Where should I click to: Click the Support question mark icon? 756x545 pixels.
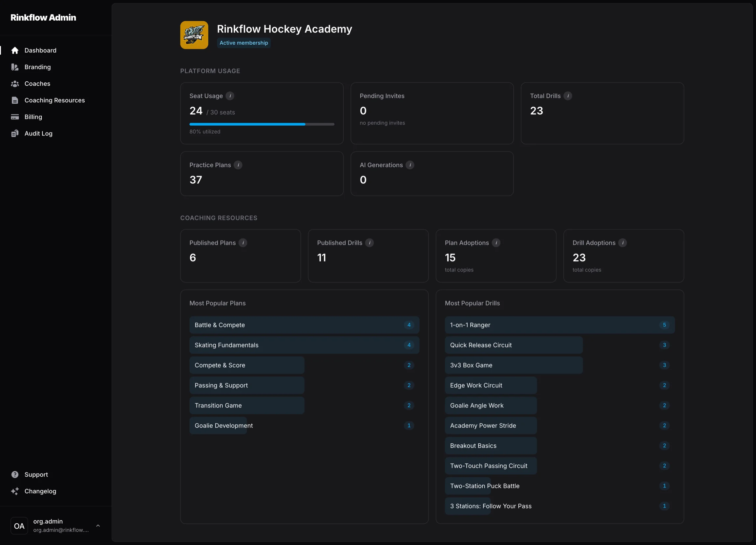(x=15, y=474)
